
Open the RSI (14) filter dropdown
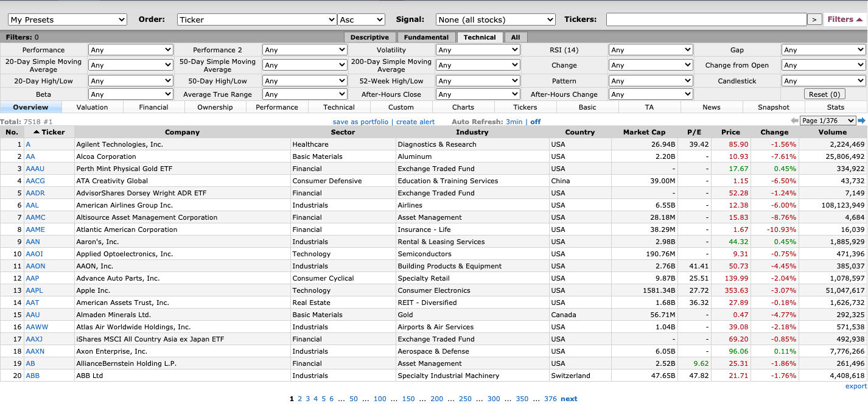651,50
